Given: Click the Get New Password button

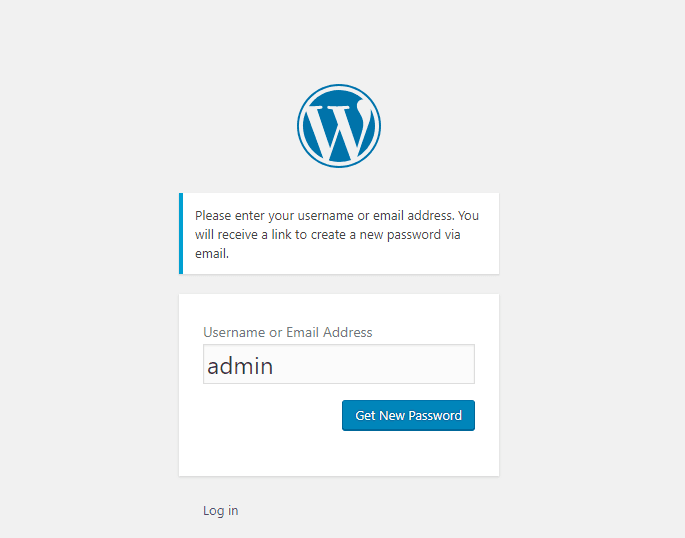Looking at the screenshot, I should (408, 415).
